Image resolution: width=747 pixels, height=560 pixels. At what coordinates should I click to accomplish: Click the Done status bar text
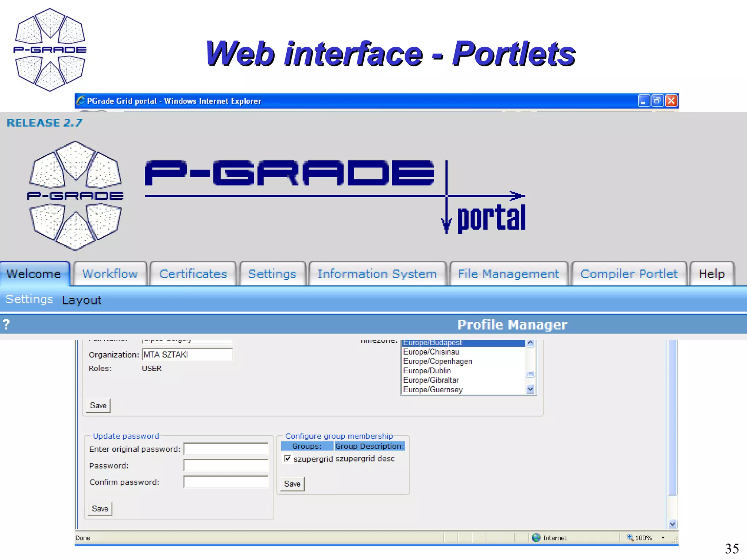coord(83,538)
